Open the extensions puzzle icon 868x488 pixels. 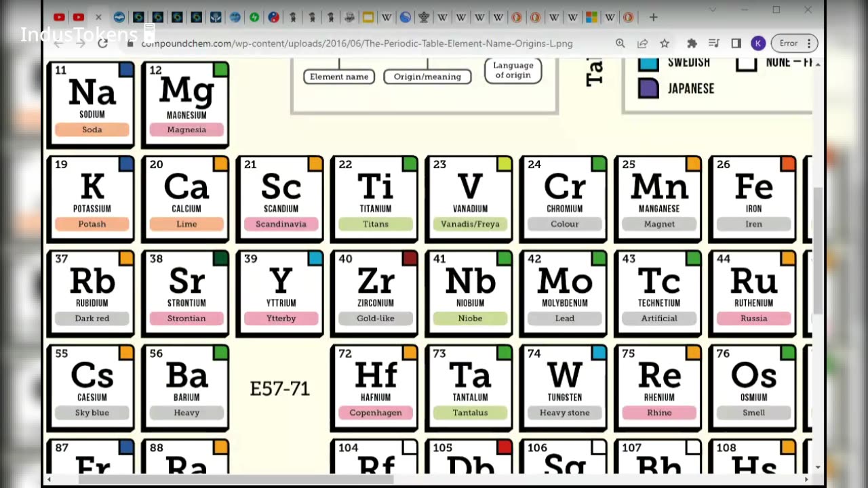pos(692,43)
